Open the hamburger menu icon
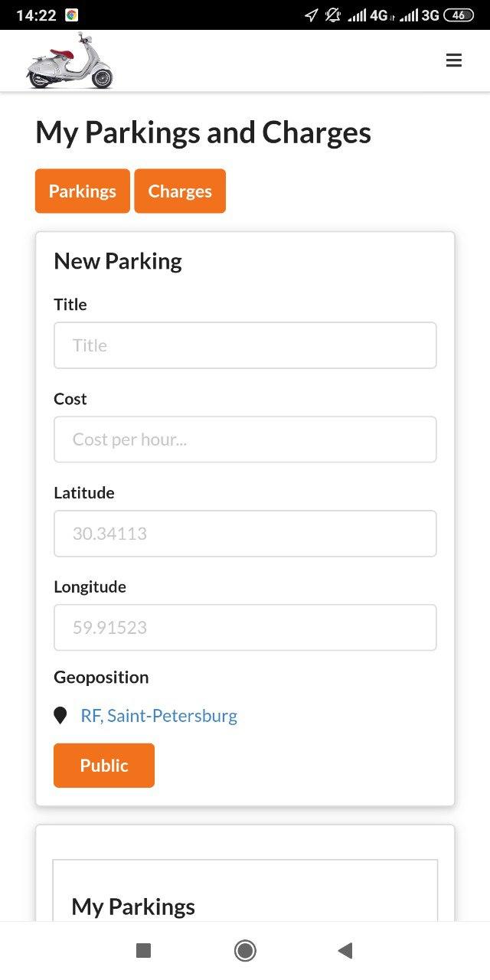The width and height of the screenshot is (490, 980). coord(454,60)
